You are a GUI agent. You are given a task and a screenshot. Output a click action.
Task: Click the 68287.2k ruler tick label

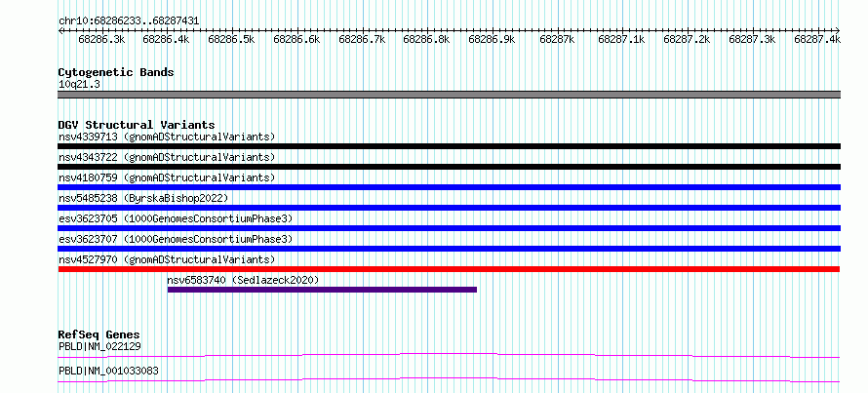click(x=687, y=39)
